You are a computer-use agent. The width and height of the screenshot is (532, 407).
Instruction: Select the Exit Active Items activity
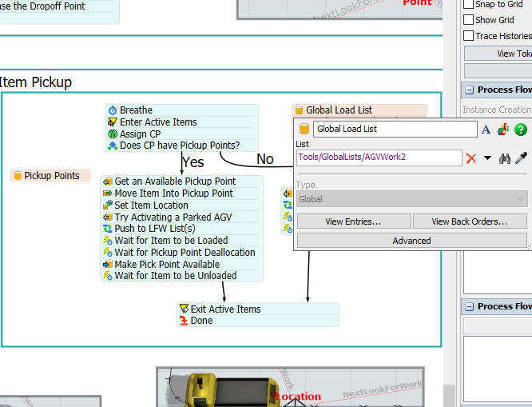(x=258, y=309)
